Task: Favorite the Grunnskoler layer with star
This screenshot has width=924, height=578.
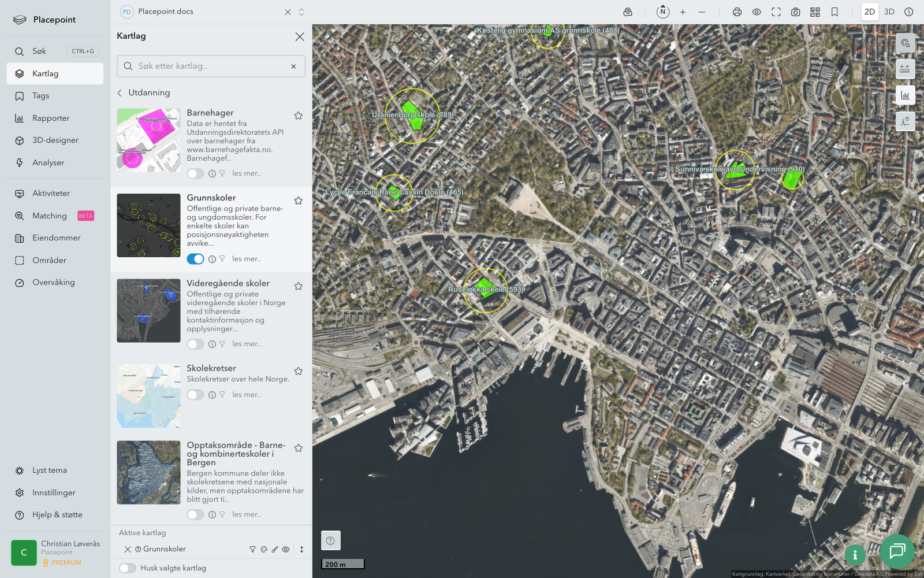Action: [x=299, y=201]
